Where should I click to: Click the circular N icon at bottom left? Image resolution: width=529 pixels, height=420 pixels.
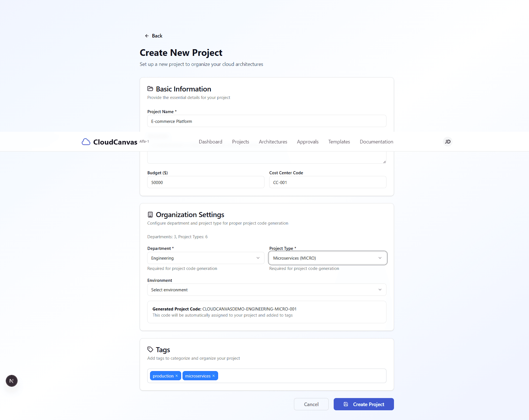[11, 381]
